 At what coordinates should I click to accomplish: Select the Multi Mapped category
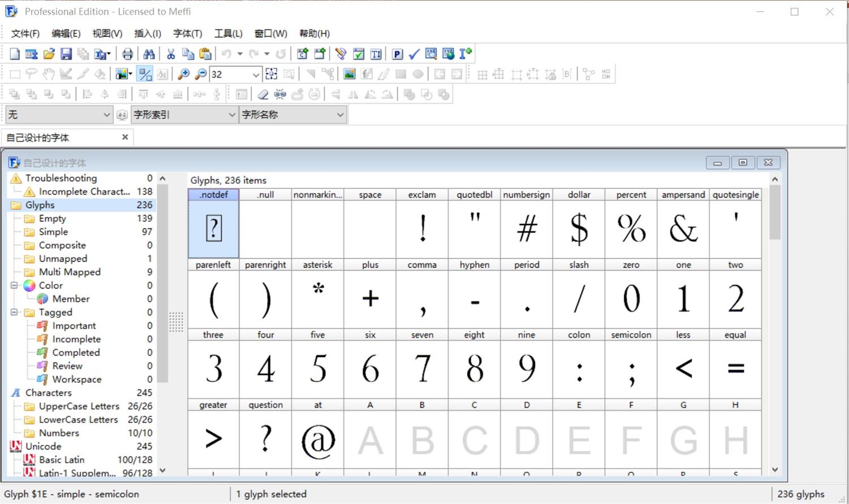70,272
